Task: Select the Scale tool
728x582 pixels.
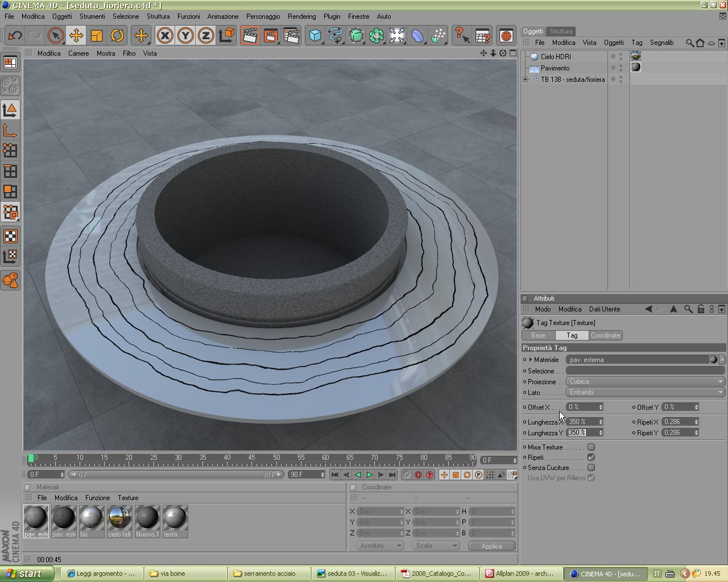Action: click(x=97, y=35)
